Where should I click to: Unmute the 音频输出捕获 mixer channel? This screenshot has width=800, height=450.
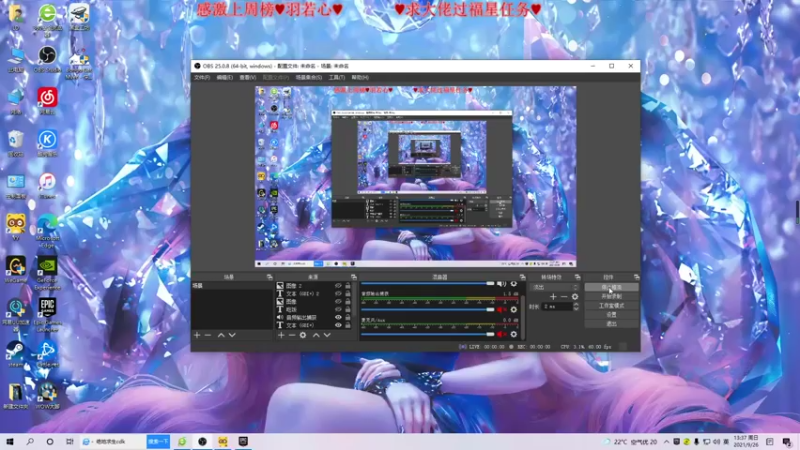tap(501, 310)
